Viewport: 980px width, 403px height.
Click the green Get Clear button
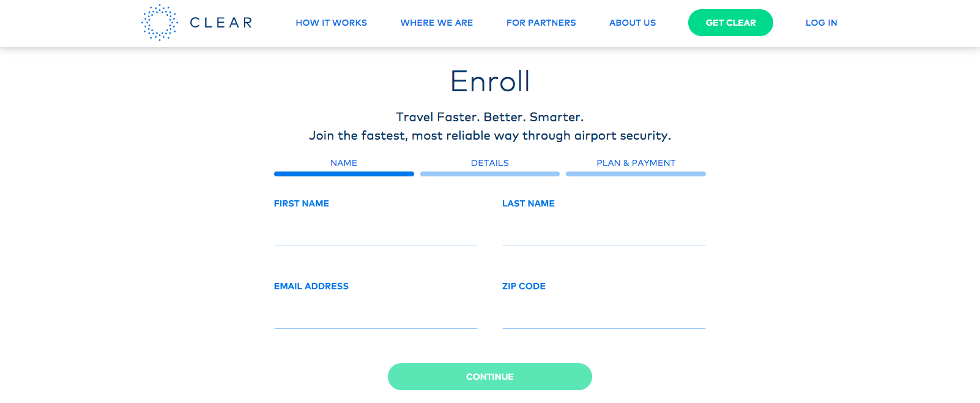730,23
